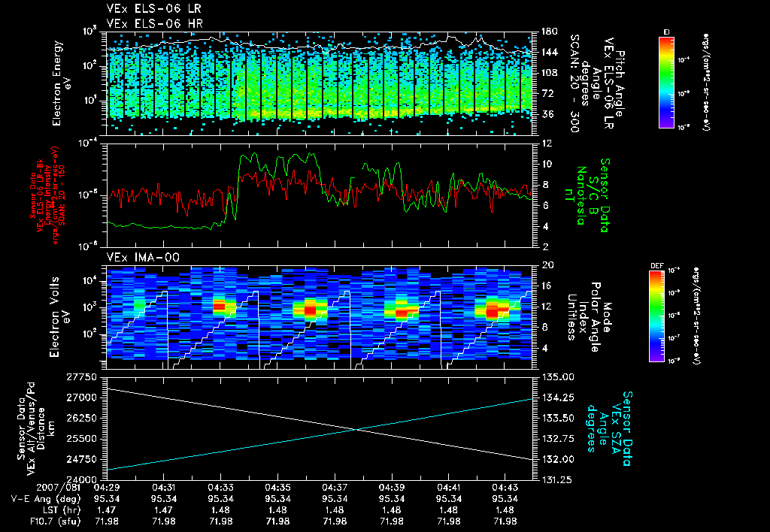Screen dimensions: 770x532
Task: Click the 04:39 time tick label
Action: [x=391, y=488]
